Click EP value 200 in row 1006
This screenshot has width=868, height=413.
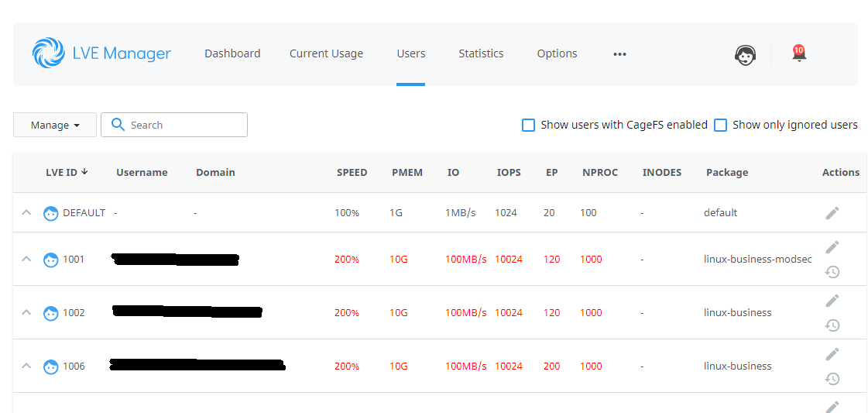click(x=551, y=366)
